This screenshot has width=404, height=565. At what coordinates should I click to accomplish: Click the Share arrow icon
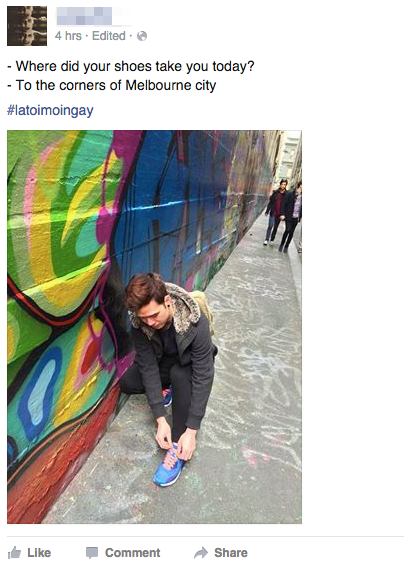[201, 552]
